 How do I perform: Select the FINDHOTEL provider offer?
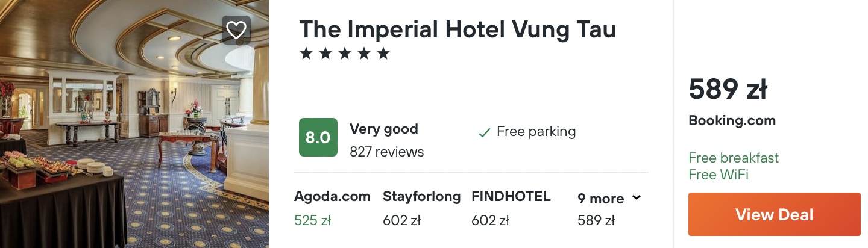pyautogui.click(x=511, y=196)
